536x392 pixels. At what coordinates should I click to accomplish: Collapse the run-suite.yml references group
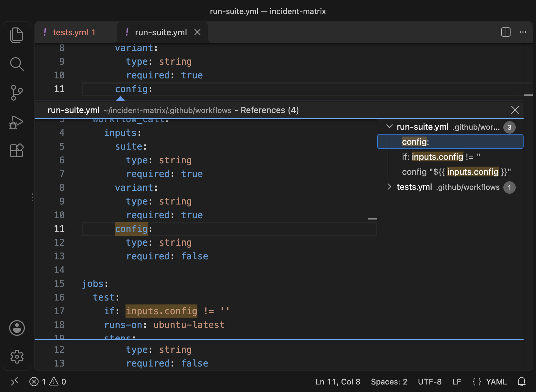pos(389,127)
